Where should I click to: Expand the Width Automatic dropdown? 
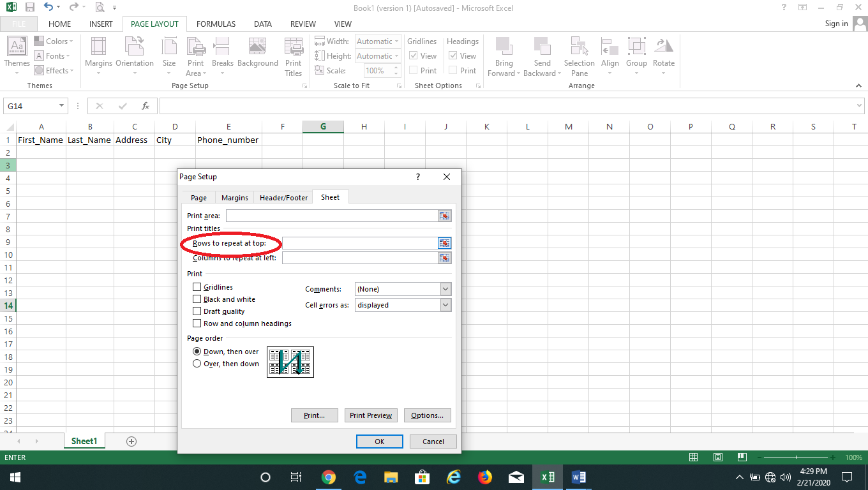[396, 41]
